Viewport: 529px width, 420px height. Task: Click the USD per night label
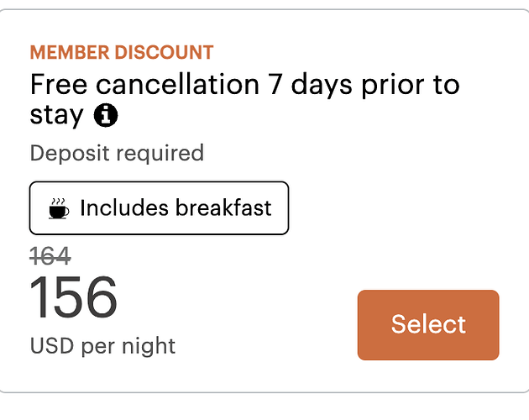point(102,346)
